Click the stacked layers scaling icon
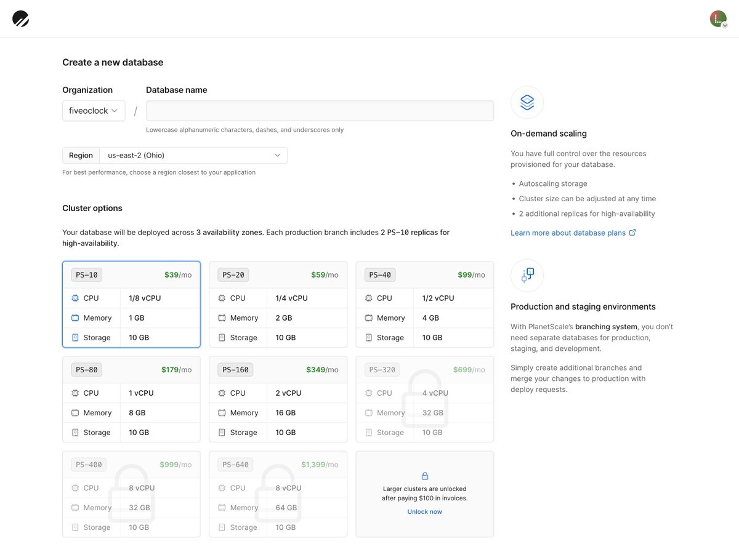 click(x=527, y=102)
